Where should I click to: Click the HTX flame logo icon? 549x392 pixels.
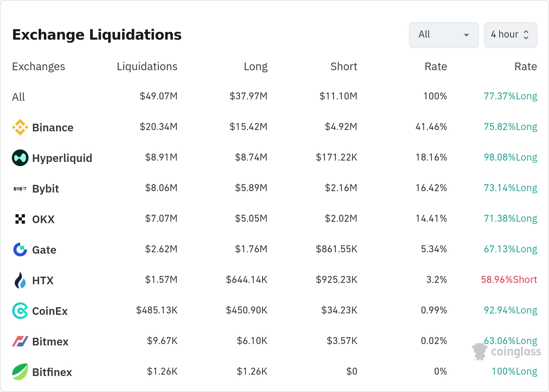click(x=20, y=280)
